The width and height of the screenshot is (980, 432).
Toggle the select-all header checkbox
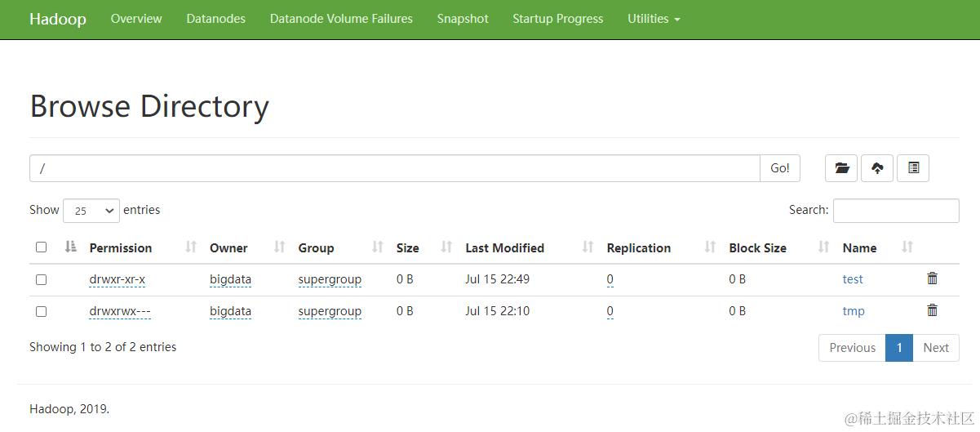(42, 247)
